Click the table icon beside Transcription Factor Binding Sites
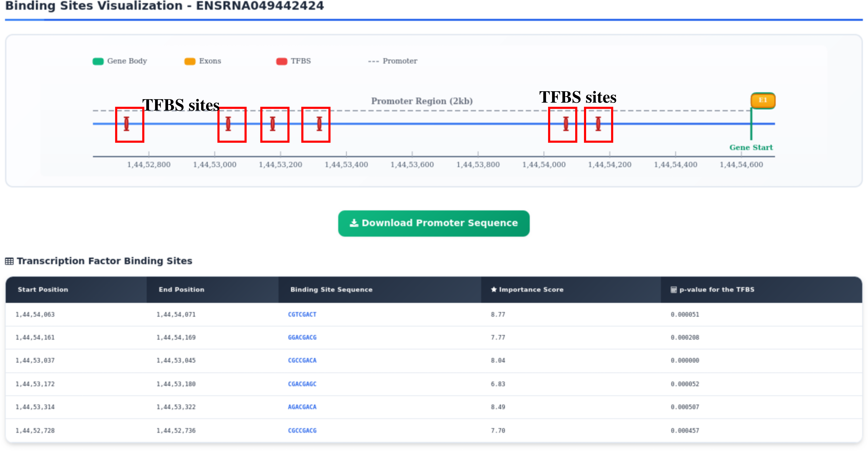 [x=9, y=261]
